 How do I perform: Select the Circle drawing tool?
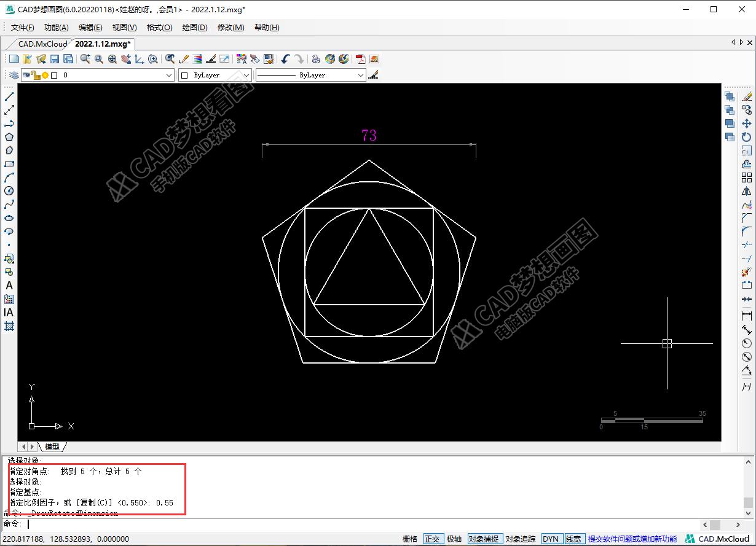9,191
